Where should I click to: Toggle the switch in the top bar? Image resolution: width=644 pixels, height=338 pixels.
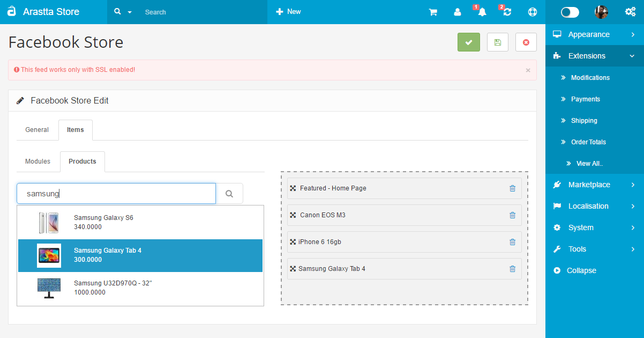(x=570, y=12)
